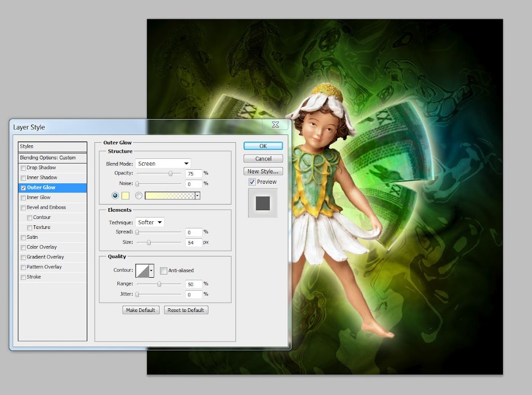Image resolution: width=532 pixels, height=395 pixels.
Task: Turn on the Pattern Overlay checkbox
Action: (x=23, y=267)
